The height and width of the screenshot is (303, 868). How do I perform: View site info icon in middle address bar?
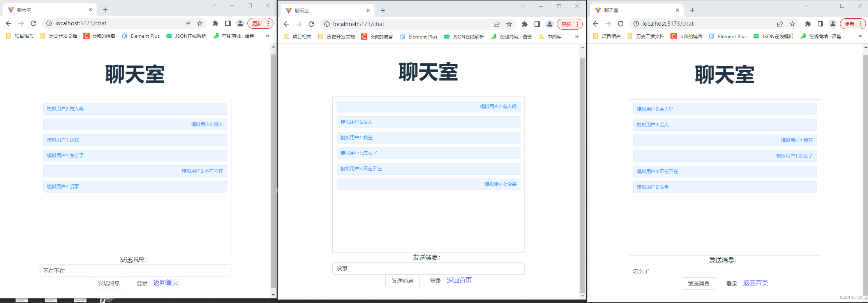(x=327, y=24)
